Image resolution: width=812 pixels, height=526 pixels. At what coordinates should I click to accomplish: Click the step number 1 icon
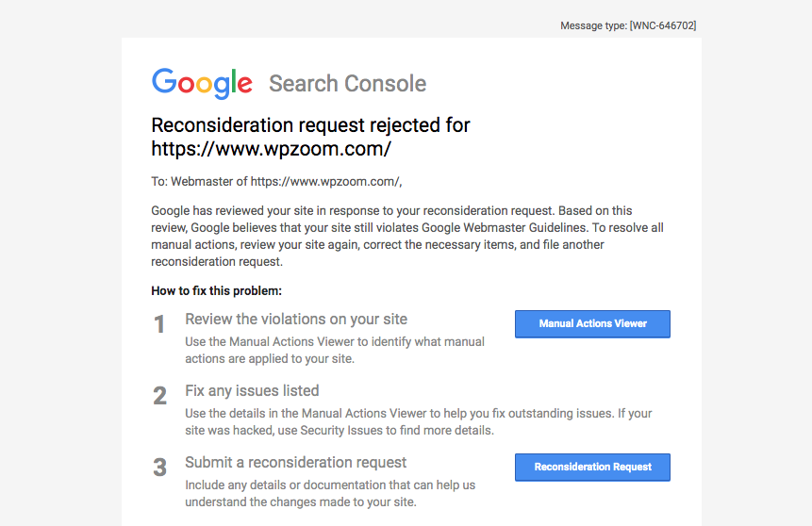159,324
